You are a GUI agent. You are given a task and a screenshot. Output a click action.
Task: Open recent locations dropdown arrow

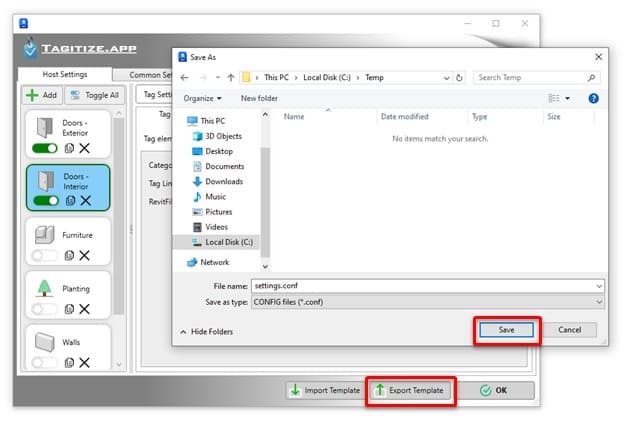(218, 77)
